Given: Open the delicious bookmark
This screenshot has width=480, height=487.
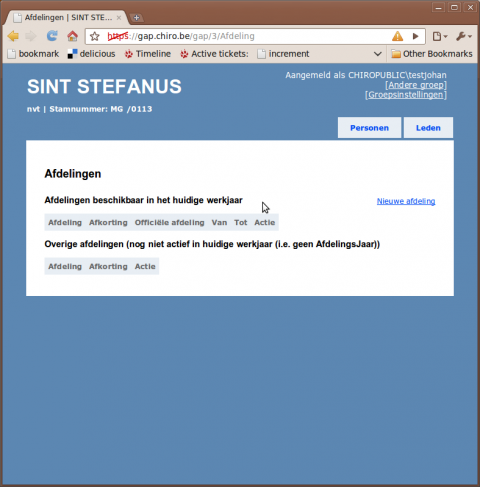Looking at the screenshot, I should tap(91, 54).
